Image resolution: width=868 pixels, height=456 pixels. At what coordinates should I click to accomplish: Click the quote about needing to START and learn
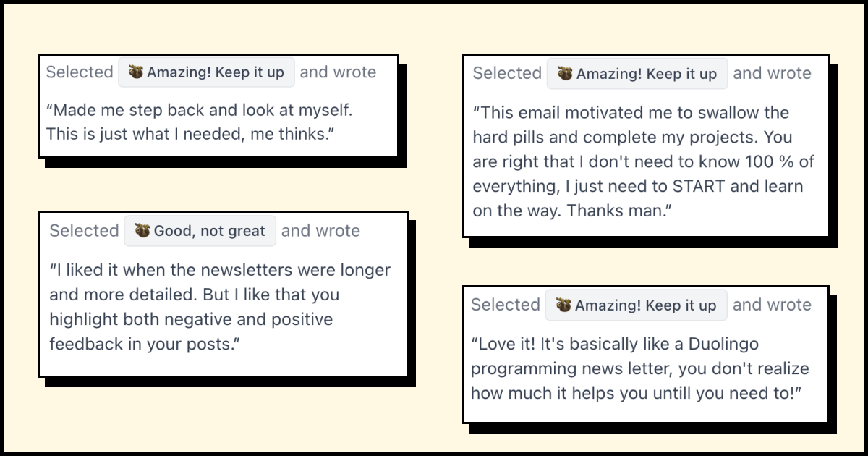point(644,161)
